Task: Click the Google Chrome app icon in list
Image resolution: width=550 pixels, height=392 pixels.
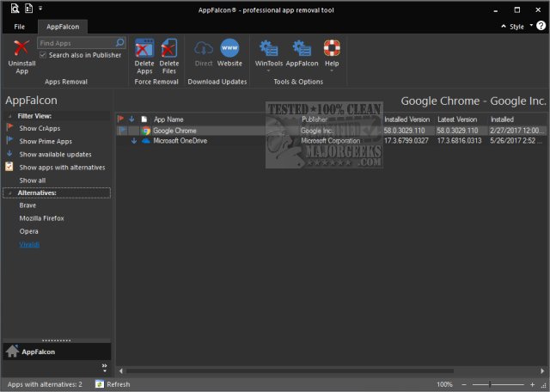Action: tap(146, 131)
